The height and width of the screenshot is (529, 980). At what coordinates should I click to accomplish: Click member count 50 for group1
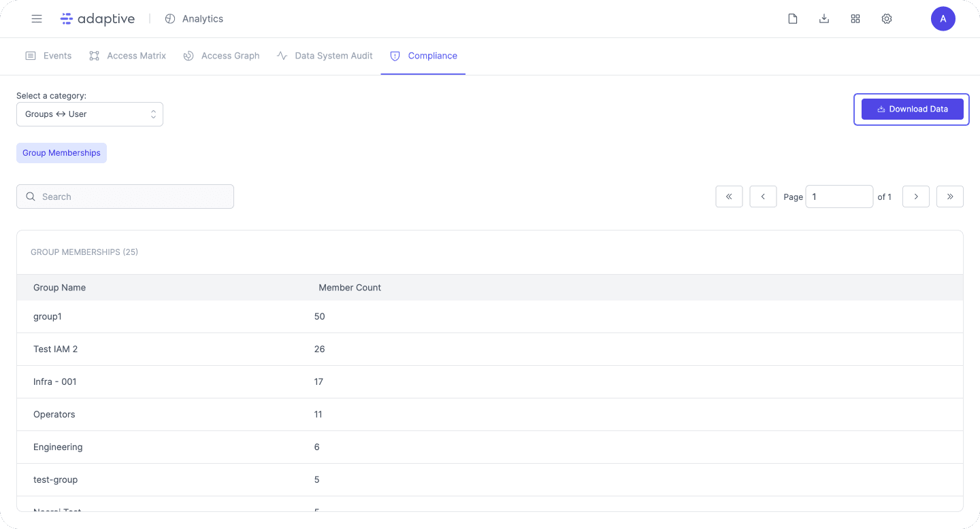[320, 317]
